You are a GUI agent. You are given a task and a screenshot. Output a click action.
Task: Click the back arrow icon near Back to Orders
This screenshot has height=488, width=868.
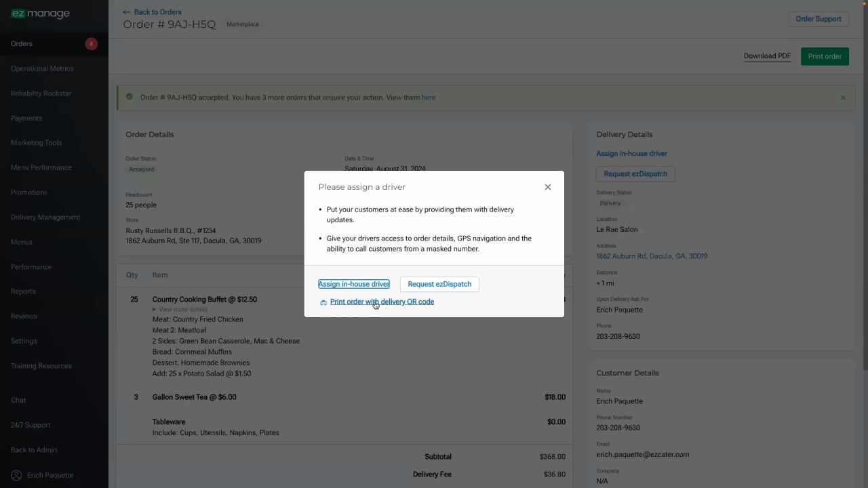[x=126, y=12]
